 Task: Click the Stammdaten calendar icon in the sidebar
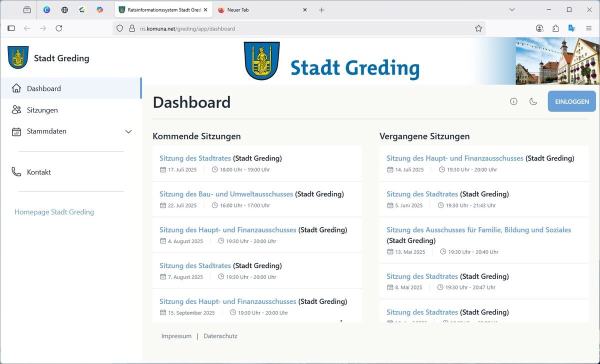(x=16, y=131)
